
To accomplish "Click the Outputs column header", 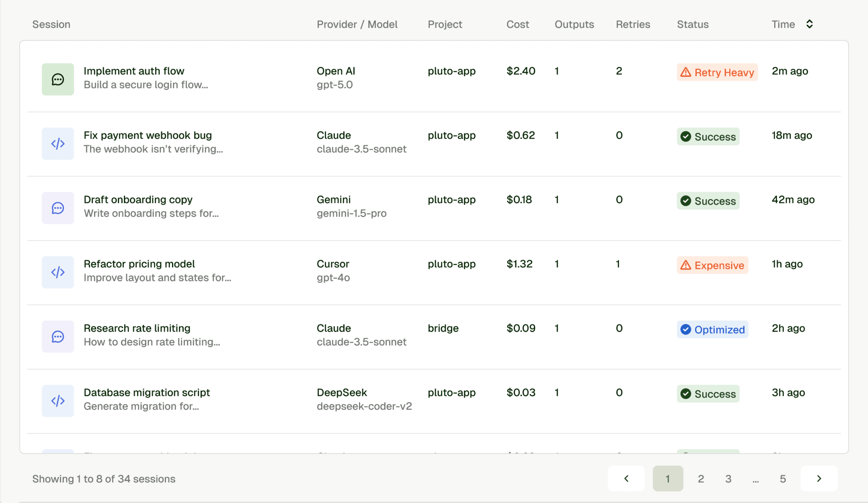I will coord(574,24).
